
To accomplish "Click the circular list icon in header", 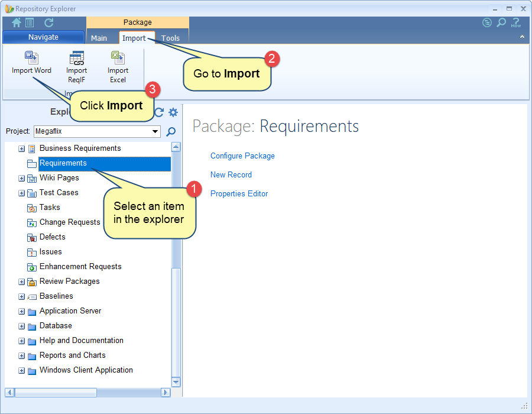I will 487,22.
